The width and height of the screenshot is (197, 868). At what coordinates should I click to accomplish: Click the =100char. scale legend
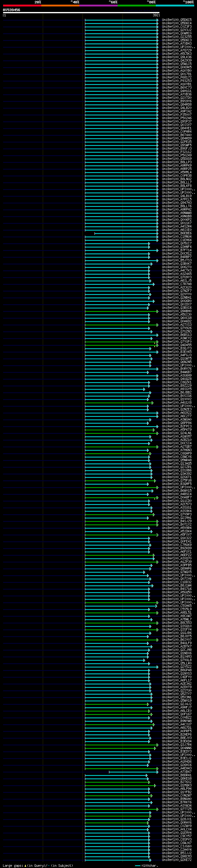(x=147, y=866)
